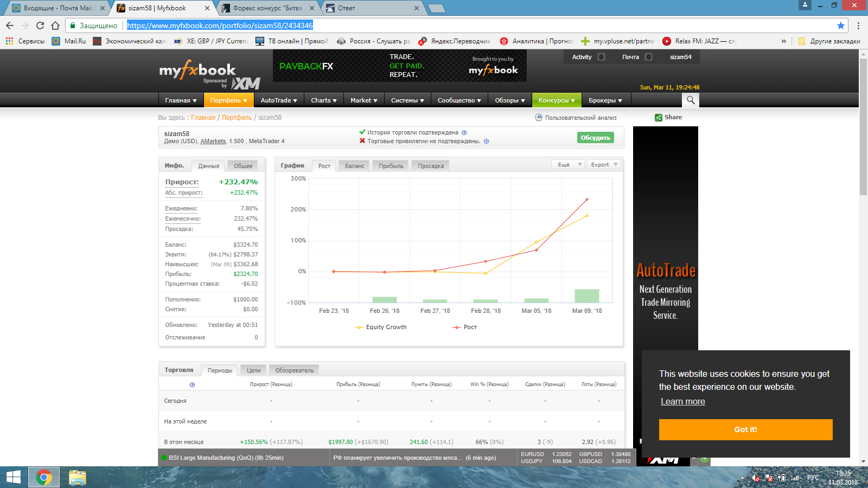
Task: Toggle Equity Growth series in legend
Action: click(381, 328)
